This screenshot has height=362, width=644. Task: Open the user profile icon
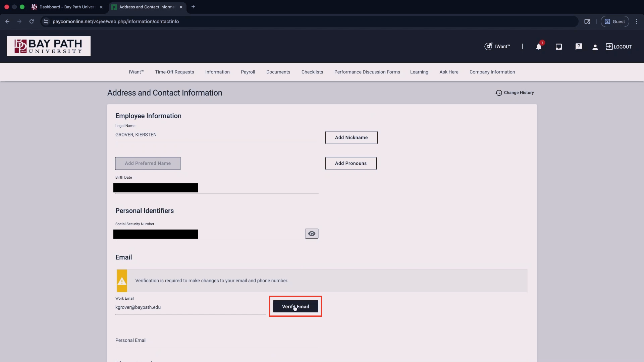coord(595,47)
